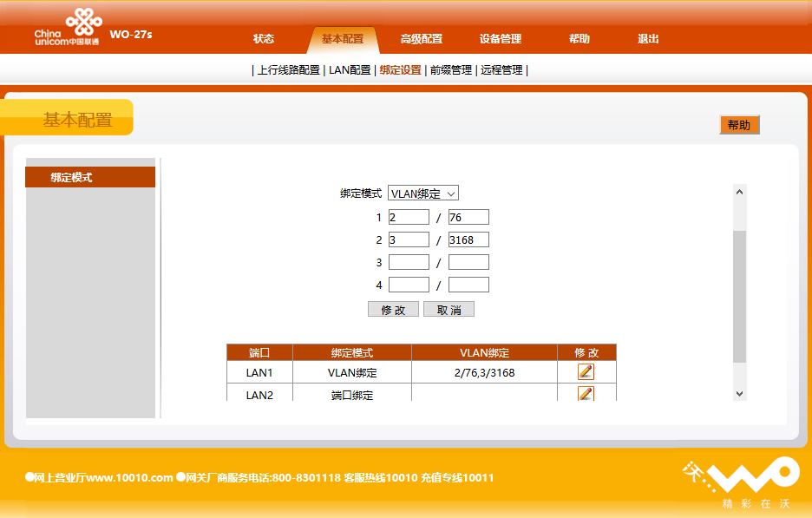Viewport: 812px width, 518px height.
Task: Open the 状态 tab
Action: (x=263, y=39)
